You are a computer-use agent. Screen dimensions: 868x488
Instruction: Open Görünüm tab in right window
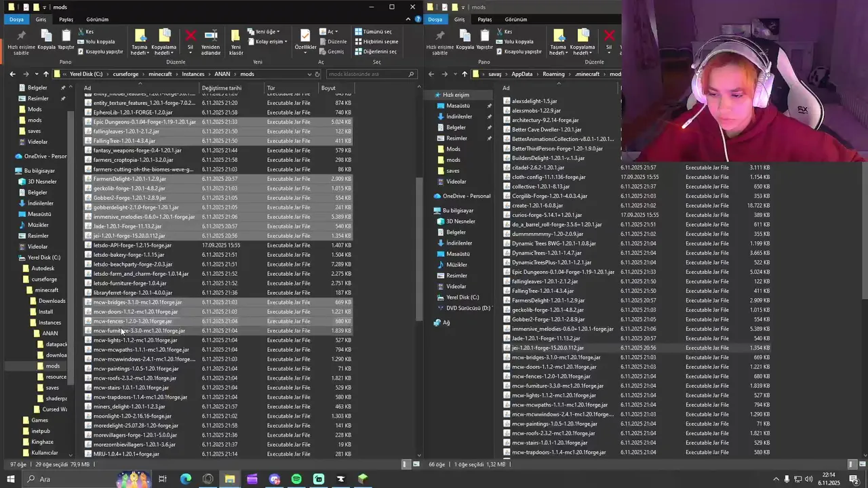(x=516, y=19)
